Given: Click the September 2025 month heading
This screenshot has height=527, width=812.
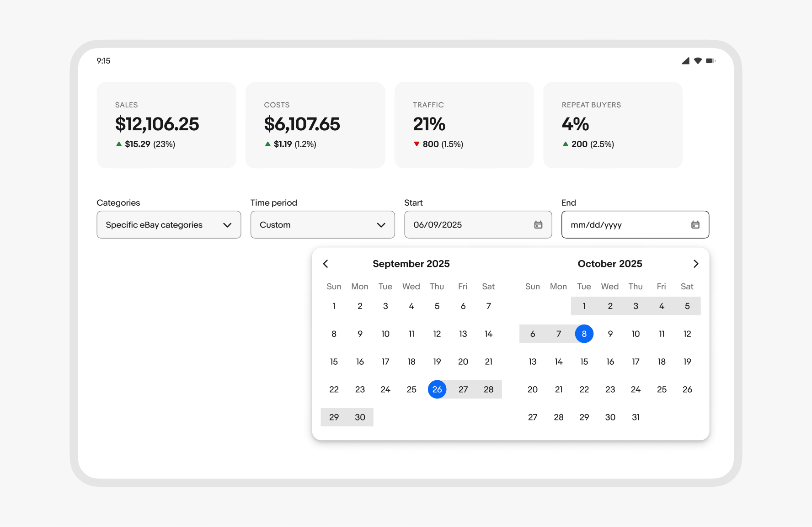Looking at the screenshot, I should [x=411, y=264].
